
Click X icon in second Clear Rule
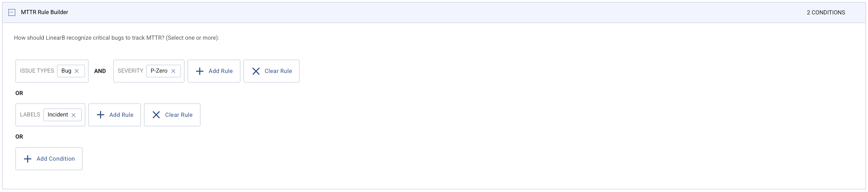tap(156, 115)
